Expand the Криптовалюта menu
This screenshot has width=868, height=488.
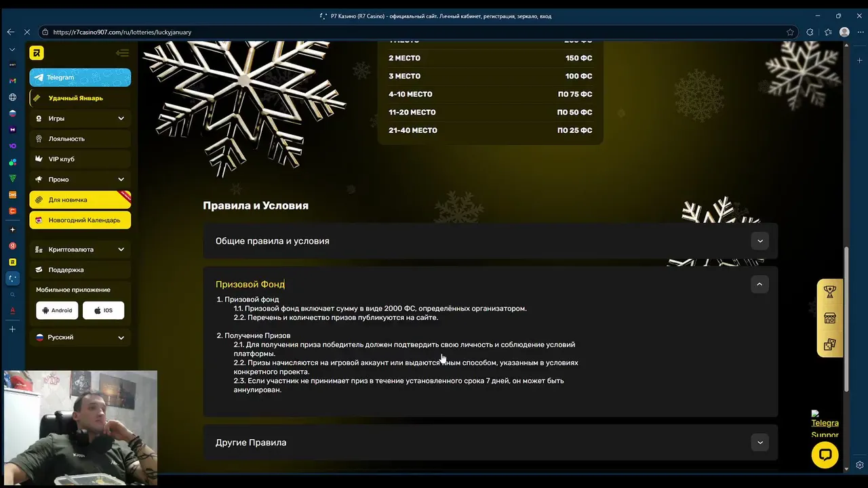coord(80,249)
